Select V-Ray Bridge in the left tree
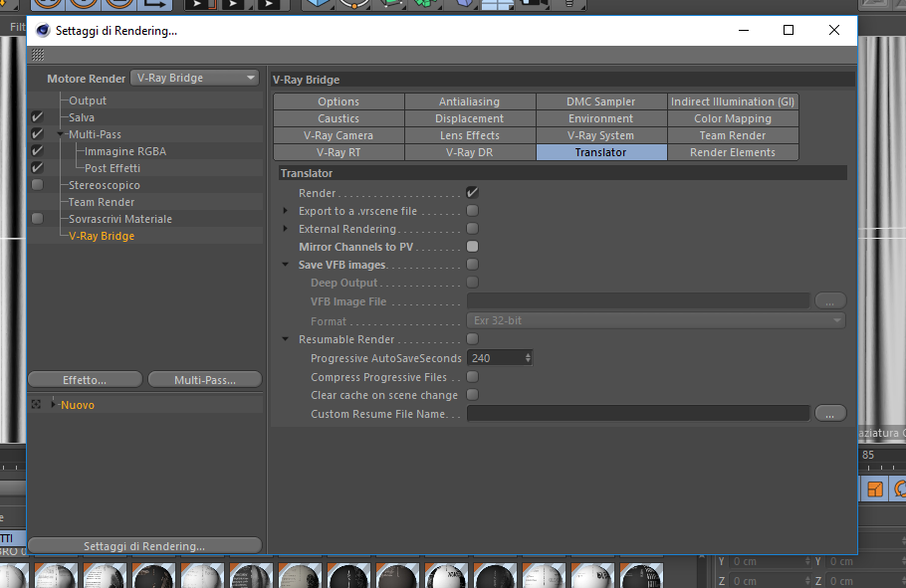This screenshot has height=588, width=906. [102, 236]
